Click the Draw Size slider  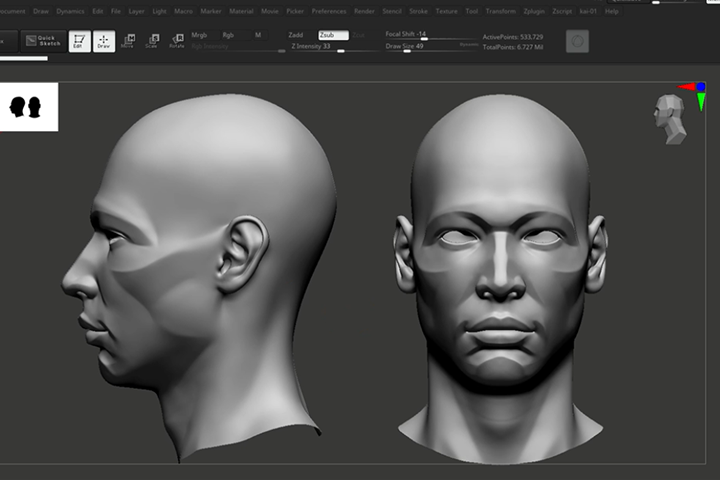click(431, 47)
